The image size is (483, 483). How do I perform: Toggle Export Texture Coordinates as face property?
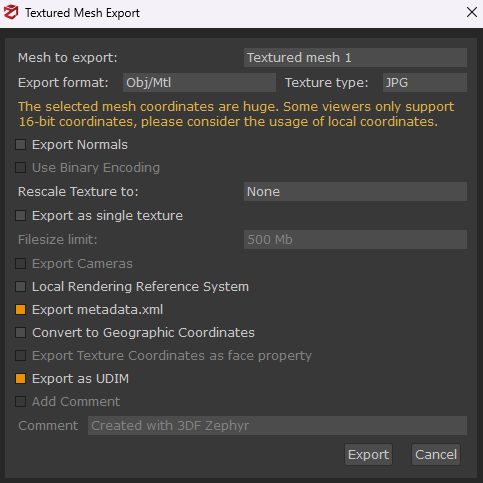21,356
